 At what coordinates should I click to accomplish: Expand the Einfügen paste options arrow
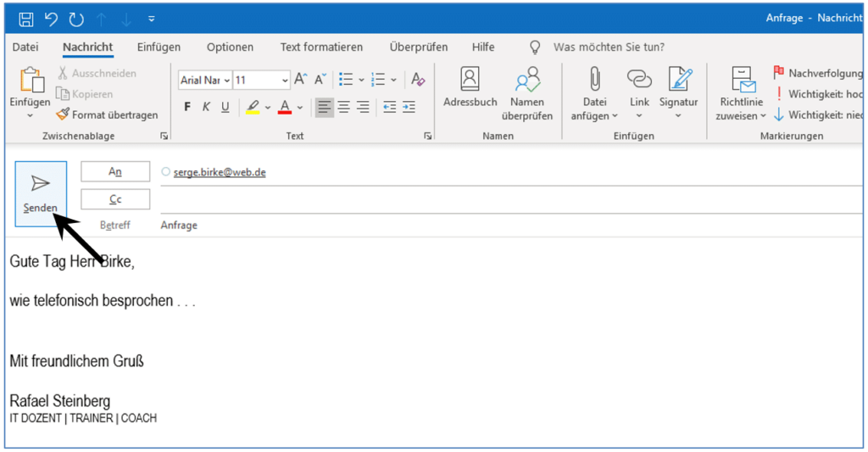point(30,116)
